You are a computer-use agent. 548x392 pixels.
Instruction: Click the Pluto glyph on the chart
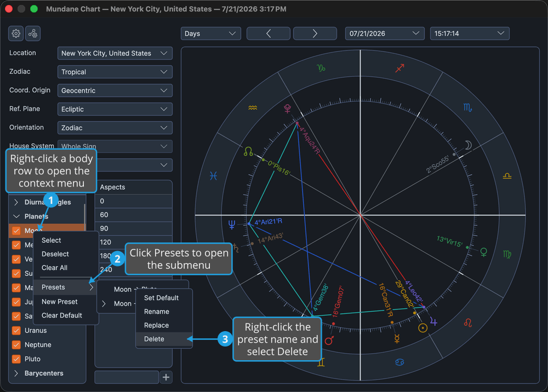287,109
